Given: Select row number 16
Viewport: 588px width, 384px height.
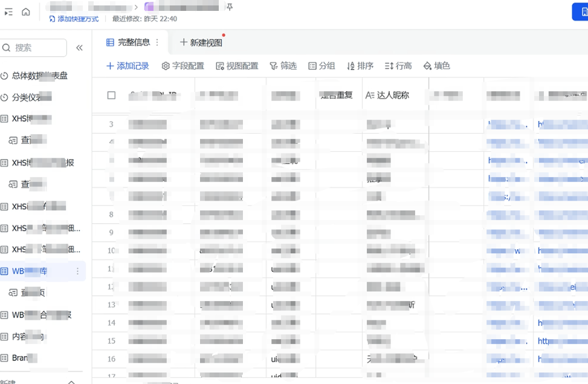Looking at the screenshot, I should click(x=111, y=359).
